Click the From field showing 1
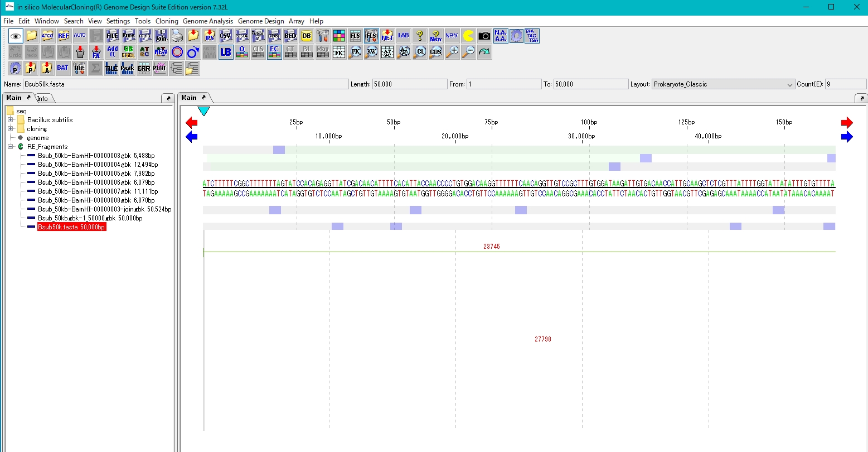 [504, 84]
